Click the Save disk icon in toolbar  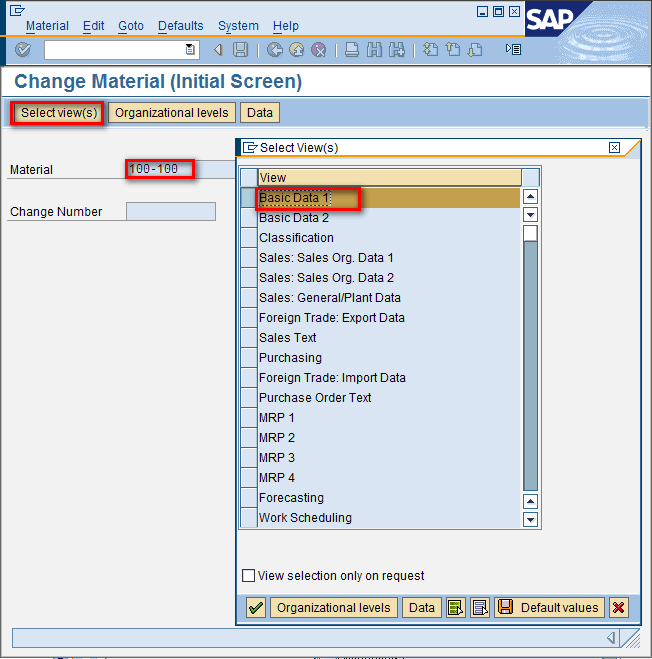click(240, 50)
